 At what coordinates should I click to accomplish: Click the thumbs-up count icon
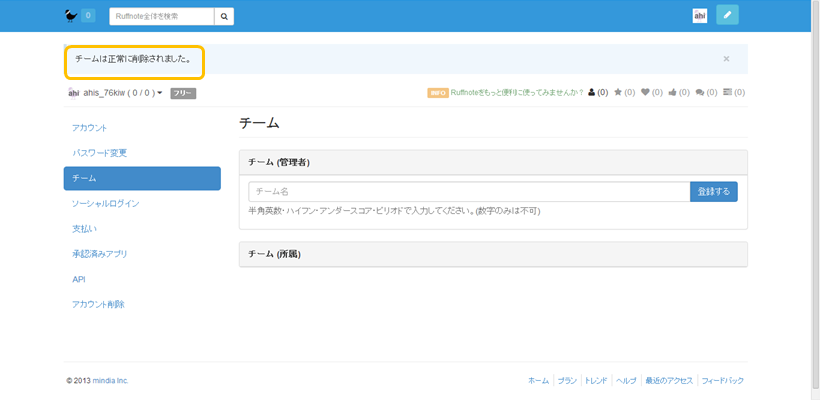[672, 92]
